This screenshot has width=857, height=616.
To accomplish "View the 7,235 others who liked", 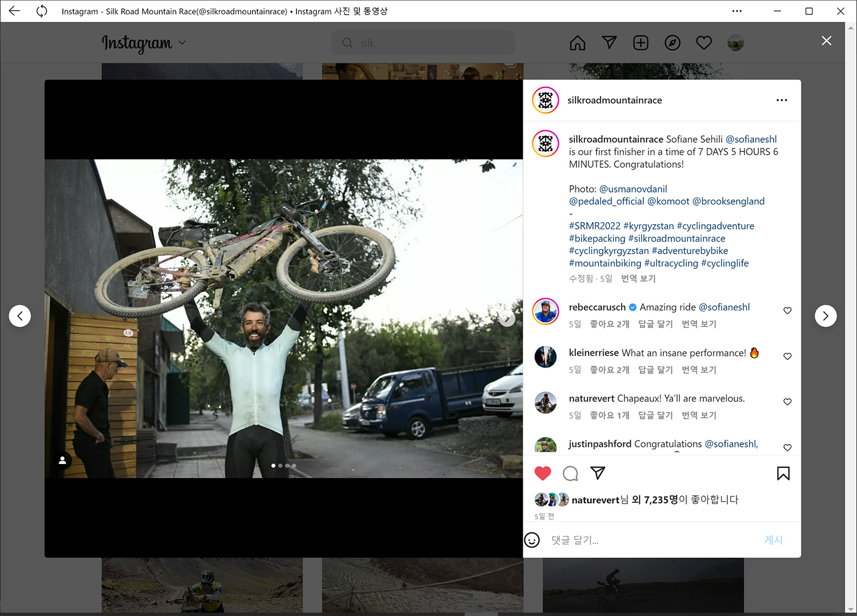I will (x=656, y=500).
